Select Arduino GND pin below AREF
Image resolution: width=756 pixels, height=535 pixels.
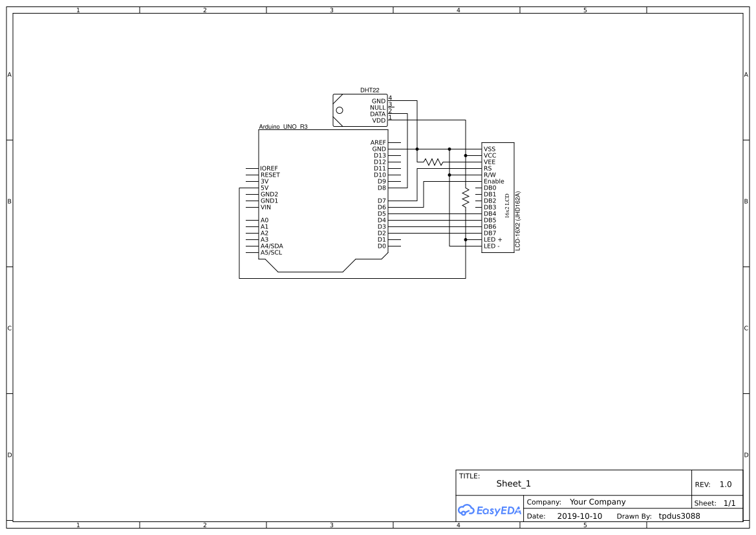[x=379, y=149]
